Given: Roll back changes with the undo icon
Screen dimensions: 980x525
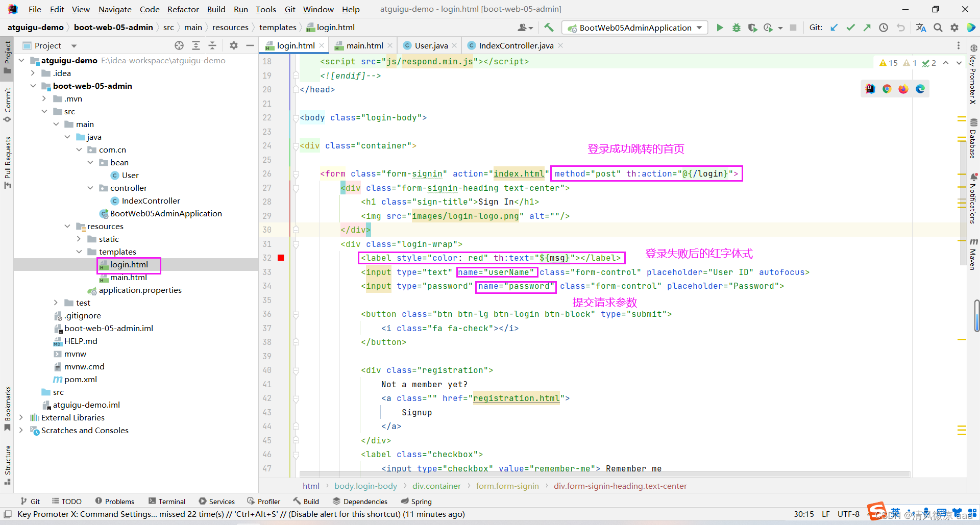Looking at the screenshot, I should coord(900,28).
